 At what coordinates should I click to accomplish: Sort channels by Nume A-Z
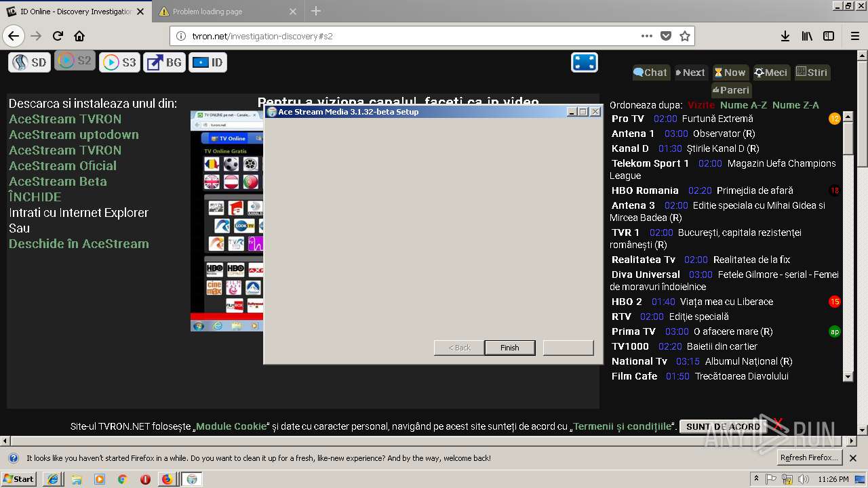point(743,105)
